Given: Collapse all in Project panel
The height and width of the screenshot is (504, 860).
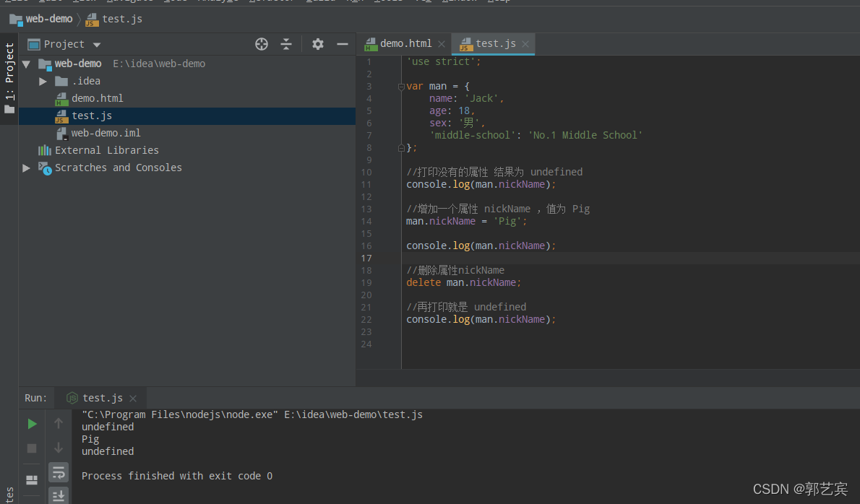Looking at the screenshot, I should [x=286, y=44].
